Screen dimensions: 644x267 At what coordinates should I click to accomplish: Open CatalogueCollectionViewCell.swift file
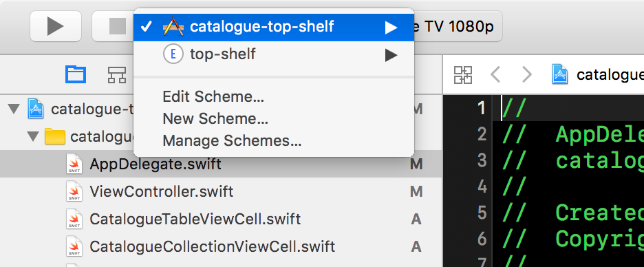[213, 246]
